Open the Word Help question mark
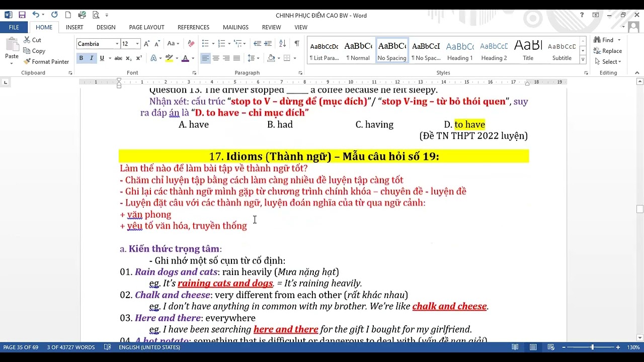Screen dimensions: 644x362 tap(582, 15)
